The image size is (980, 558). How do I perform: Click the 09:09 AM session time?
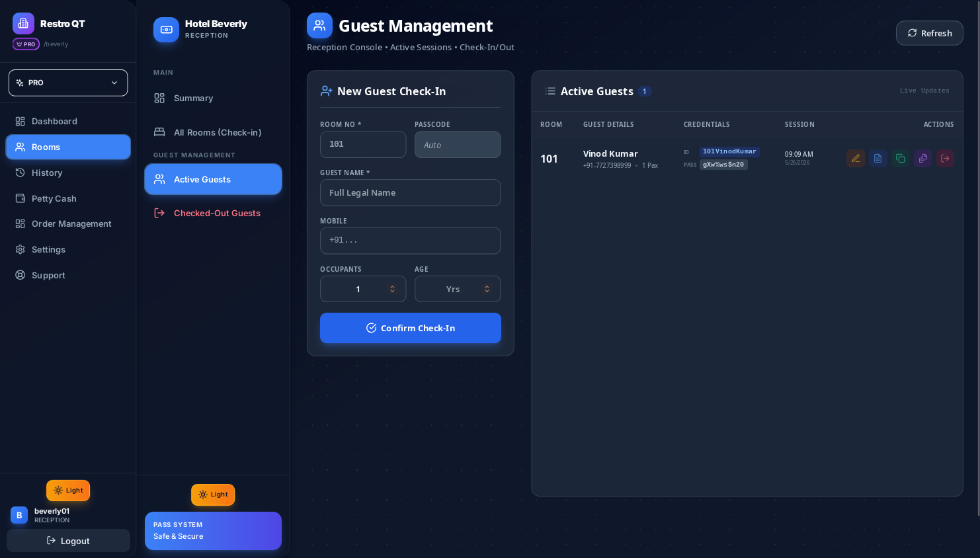pos(799,154)
